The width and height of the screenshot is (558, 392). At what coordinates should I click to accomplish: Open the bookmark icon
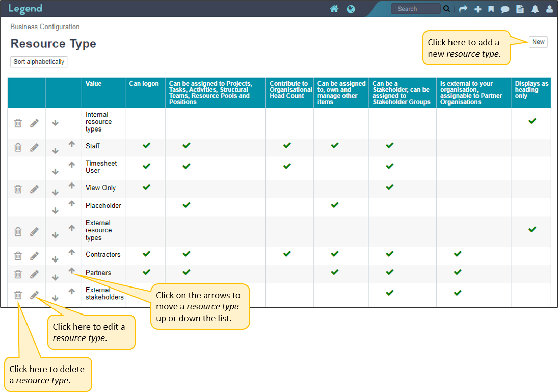(491, 9)
